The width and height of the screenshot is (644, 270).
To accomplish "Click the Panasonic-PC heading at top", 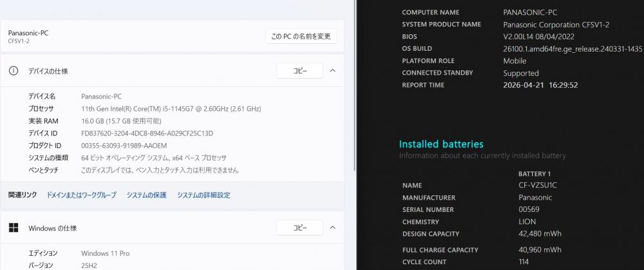I will coord(28,33).
